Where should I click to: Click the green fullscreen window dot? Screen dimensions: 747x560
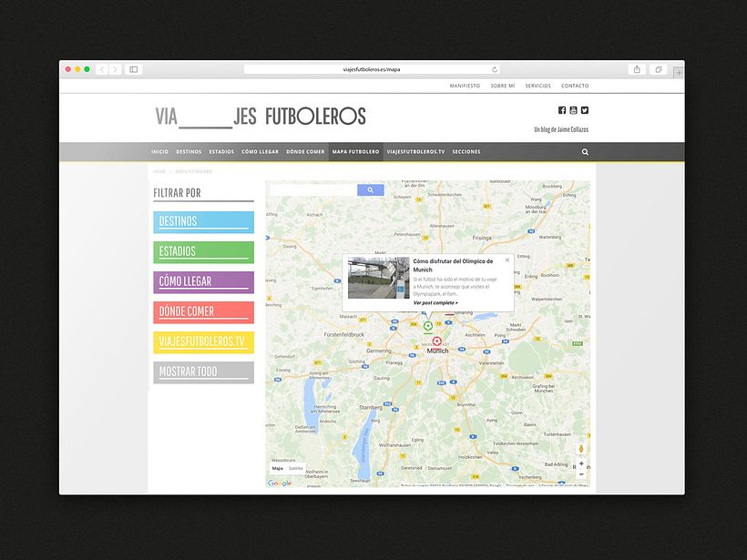tap(87, 69)
